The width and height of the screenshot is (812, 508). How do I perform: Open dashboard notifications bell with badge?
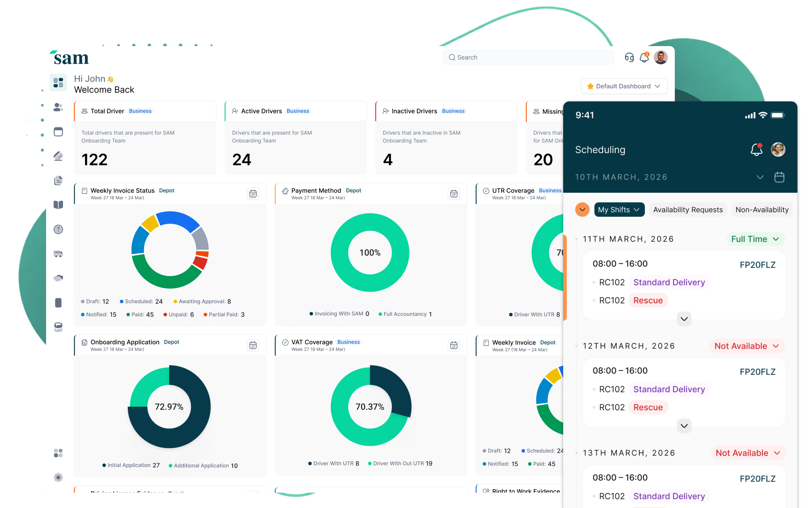(644, 57)
